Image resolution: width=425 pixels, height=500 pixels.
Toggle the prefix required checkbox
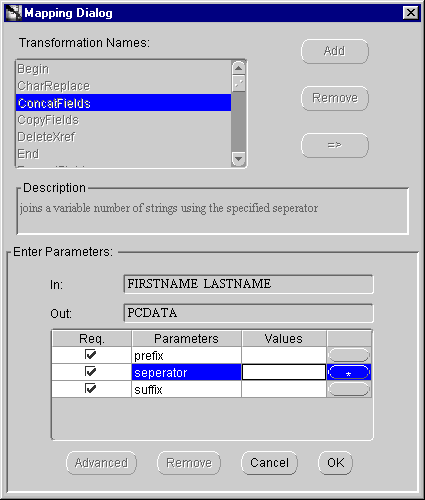[90, 354]
